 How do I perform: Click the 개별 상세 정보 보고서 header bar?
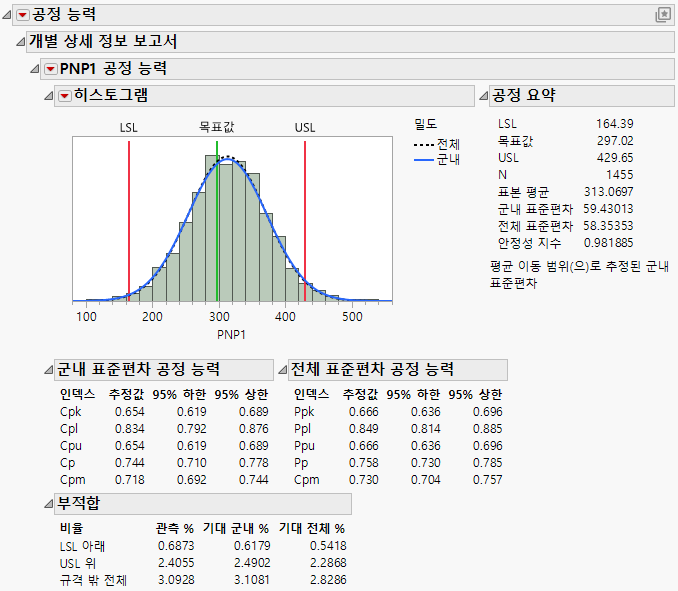350,42
